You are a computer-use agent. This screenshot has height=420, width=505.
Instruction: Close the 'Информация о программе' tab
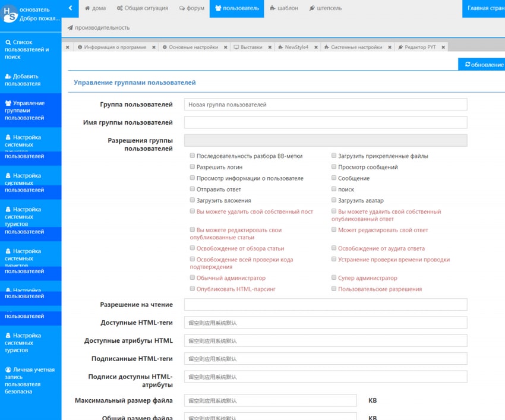(154, 47)
